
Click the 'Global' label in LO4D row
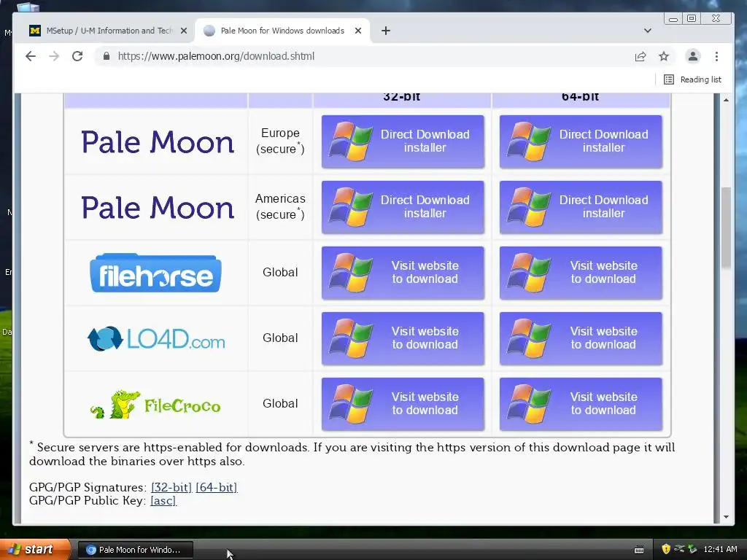(280, 338)
